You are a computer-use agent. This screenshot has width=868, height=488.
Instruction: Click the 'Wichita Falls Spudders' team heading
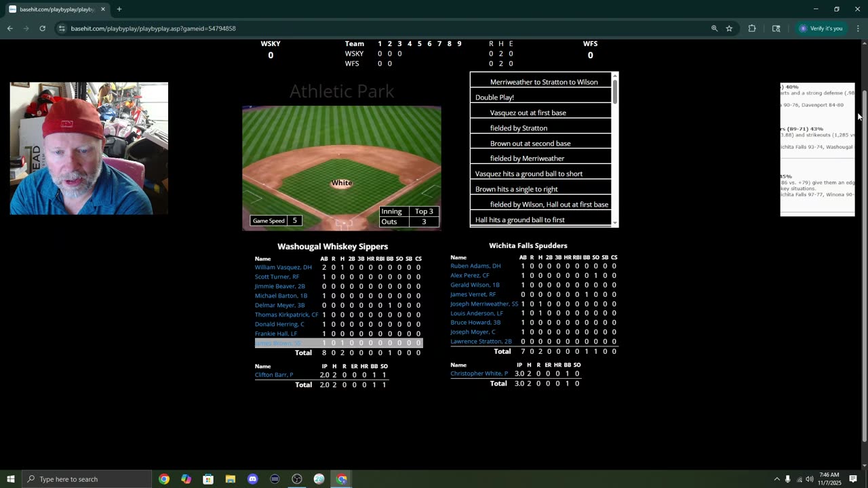click(x=528, y=245)
